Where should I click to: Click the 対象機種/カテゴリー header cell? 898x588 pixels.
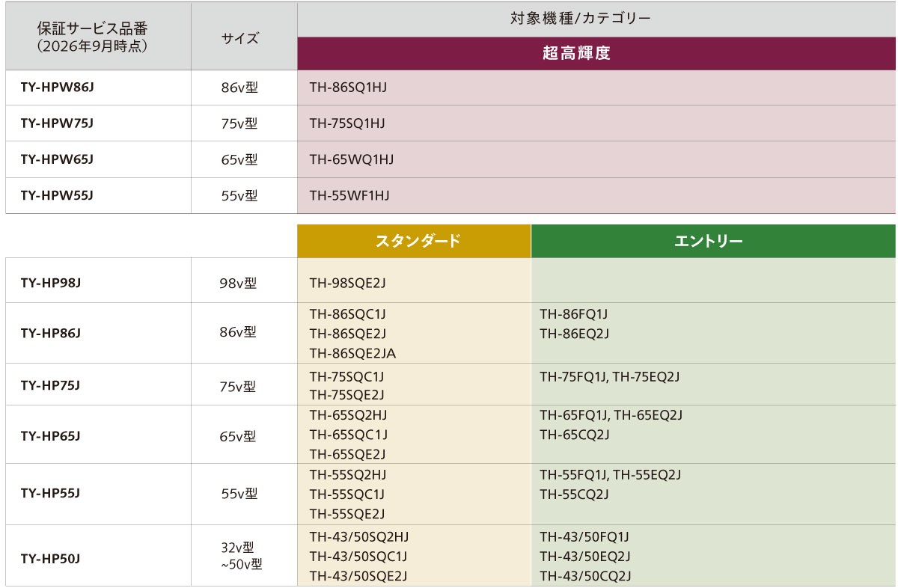[596, 18]
